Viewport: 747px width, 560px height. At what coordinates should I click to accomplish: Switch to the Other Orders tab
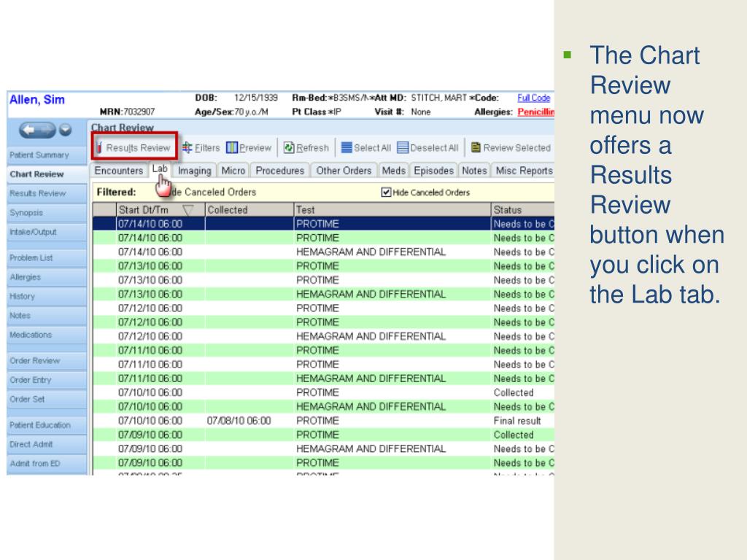pyautogui.click(x=344, y=171)
